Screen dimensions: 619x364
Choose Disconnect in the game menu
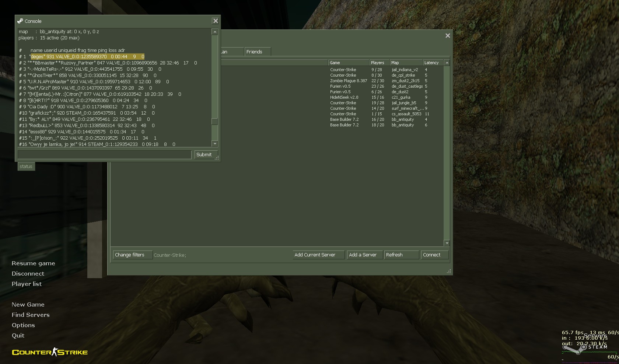(28, 274)
